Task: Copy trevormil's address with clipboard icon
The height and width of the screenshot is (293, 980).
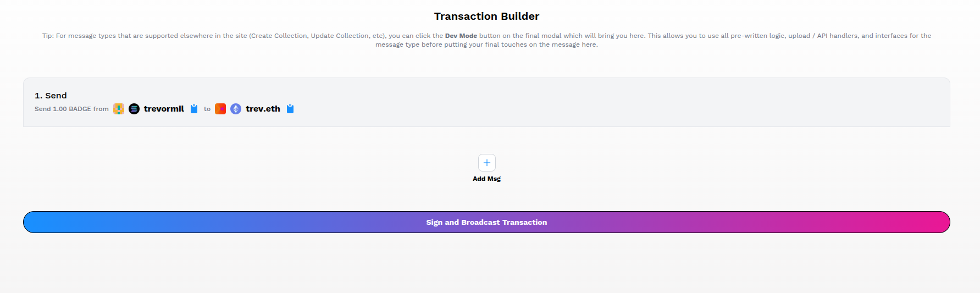Action: pos(194,109)
